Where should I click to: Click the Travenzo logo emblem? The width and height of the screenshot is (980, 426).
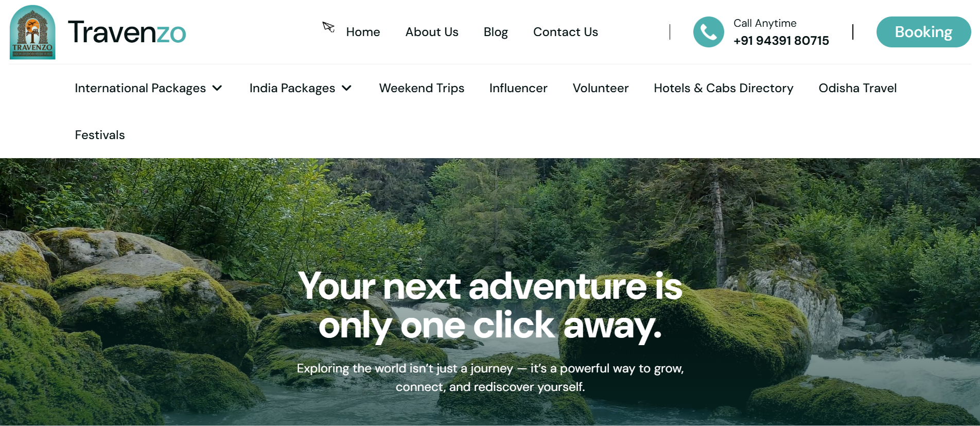click(x=32, y=32)
